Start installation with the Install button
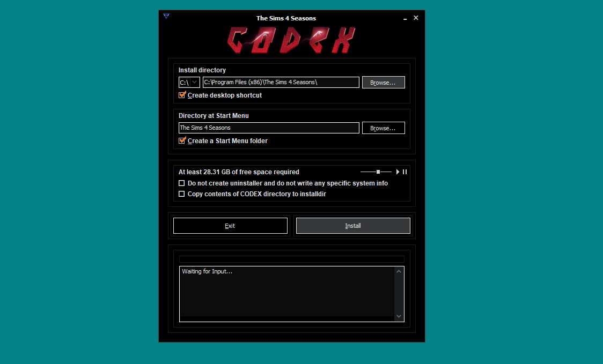Image resolution: width=603 pixels, height=364 pixels. click(x=353, y=226)
